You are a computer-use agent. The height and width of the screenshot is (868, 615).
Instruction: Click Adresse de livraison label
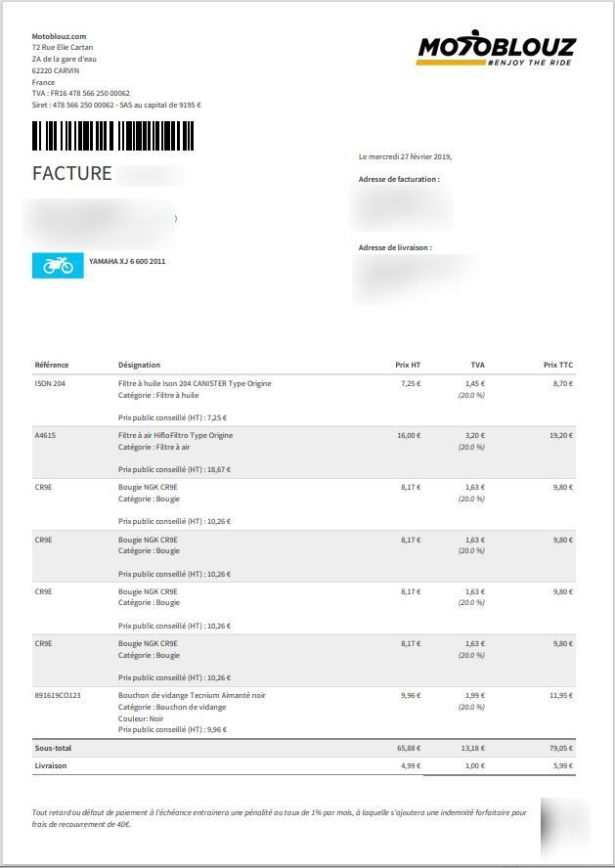pos(395,247)
